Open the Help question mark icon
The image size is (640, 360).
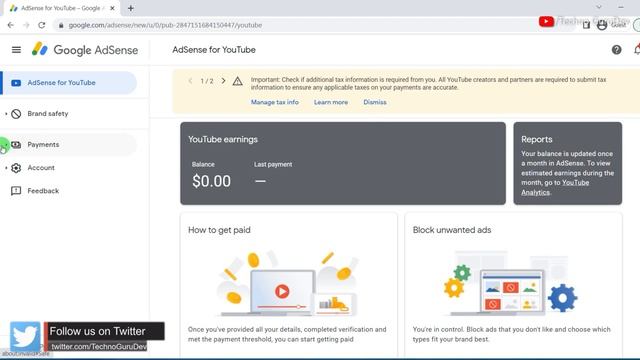pyautogui.click(x=616, y=50)
